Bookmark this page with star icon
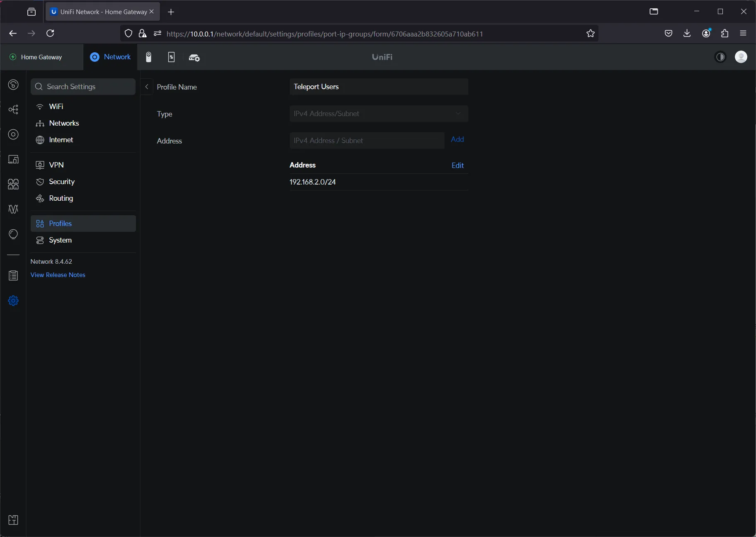 591,34
